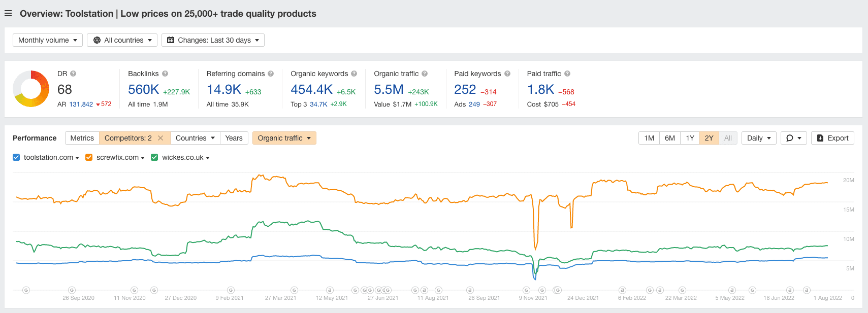Screen dimensions: 868x313
Task: Click the help icon next to DR
Action: coord(73,74)
